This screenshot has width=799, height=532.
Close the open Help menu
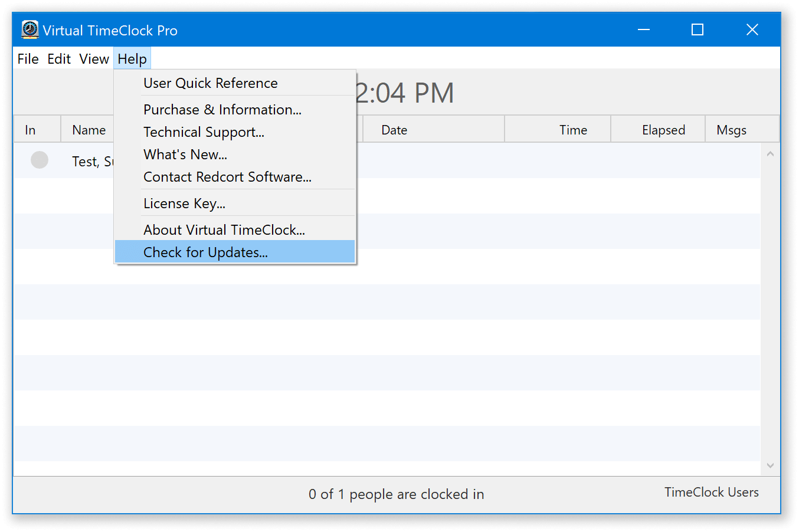[132, 59]
